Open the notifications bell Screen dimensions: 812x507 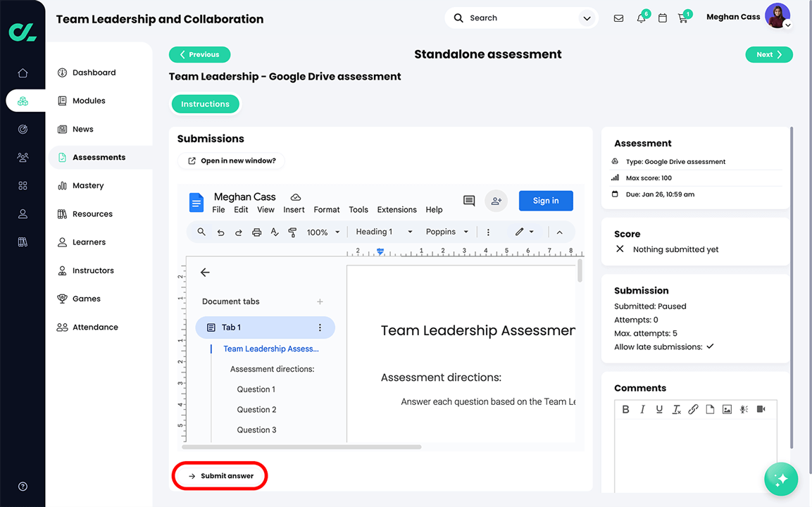coord(640,18)
